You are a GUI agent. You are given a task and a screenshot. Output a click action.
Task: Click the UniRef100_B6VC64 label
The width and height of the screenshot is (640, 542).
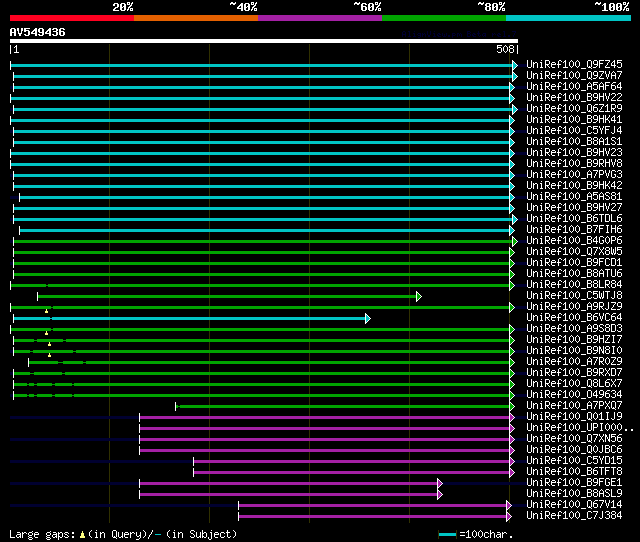[x=574, y=318]
